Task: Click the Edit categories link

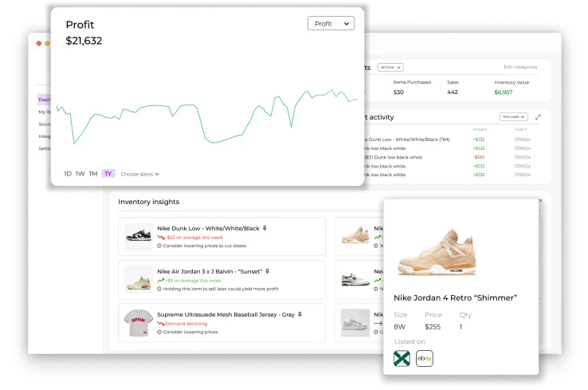Action: [x=520, y=67]
